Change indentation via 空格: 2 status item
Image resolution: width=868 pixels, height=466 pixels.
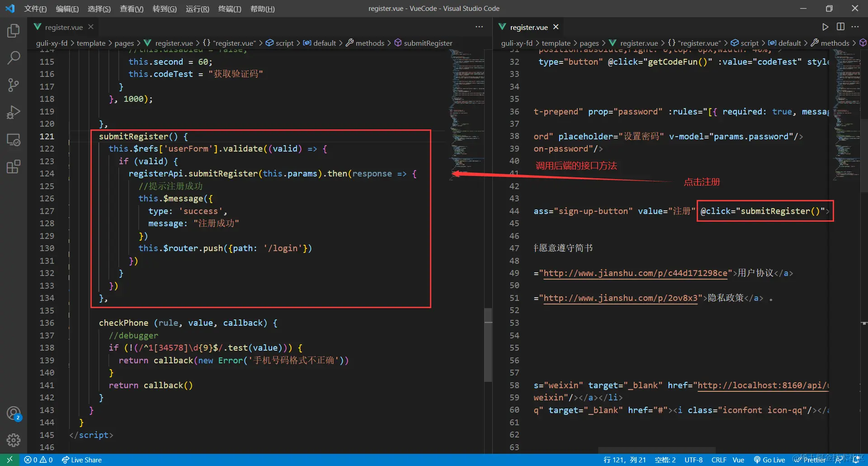click(x=665, y=460)
